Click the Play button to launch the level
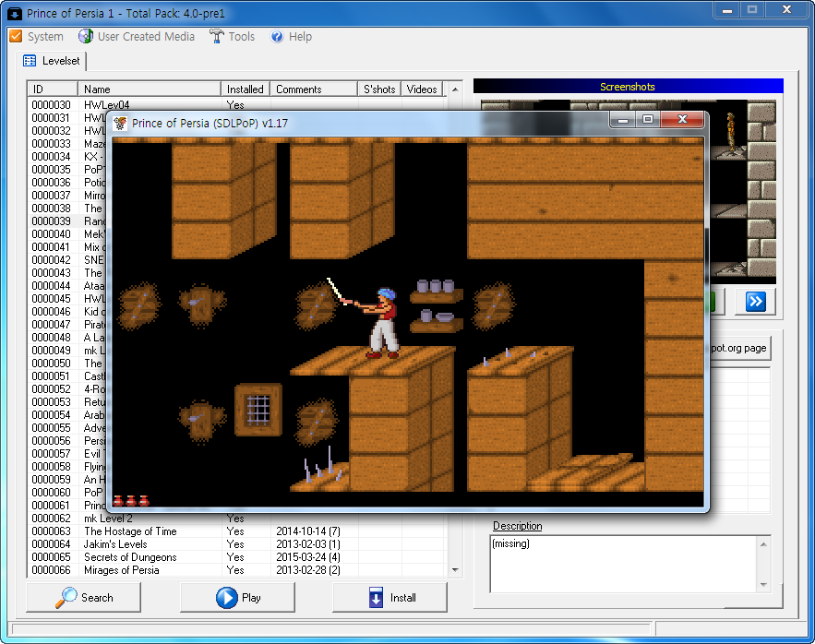The image size is (815, 644). click(x=237, y=597)
